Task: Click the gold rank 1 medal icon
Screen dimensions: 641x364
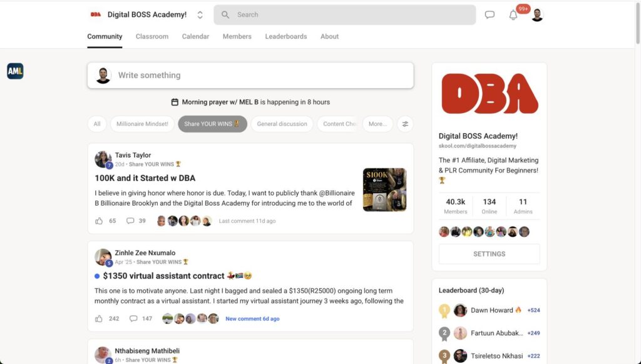Action: [444, 311]
